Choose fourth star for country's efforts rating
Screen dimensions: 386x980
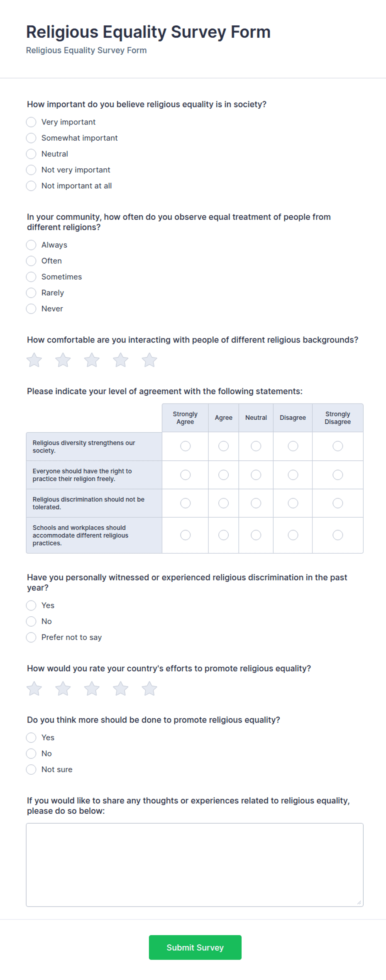(x=121, y=688)
